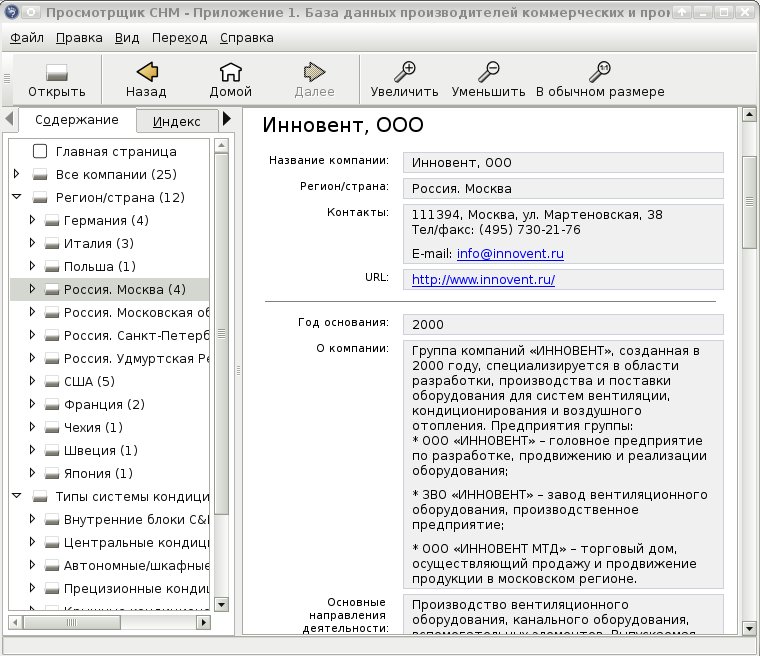Image resolution: width=760 pixels, height=656 pixels.
Task: Open the Файл menu
Action: (x=27, y=38)
